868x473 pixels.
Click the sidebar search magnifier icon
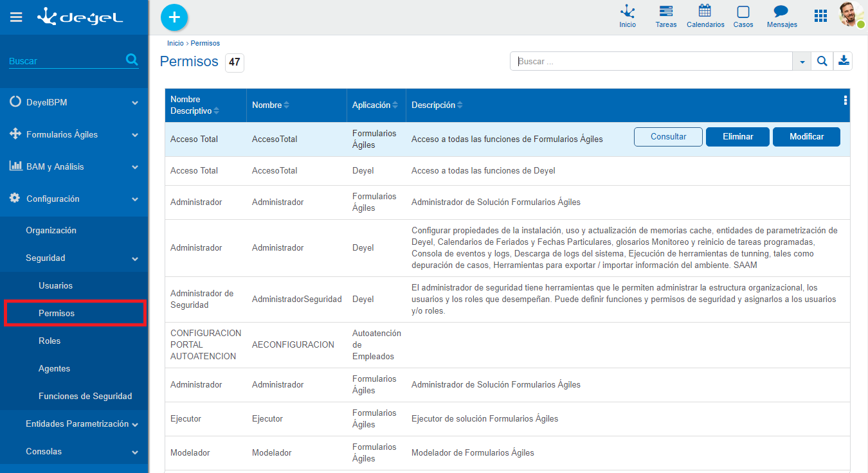pos(132,60)
